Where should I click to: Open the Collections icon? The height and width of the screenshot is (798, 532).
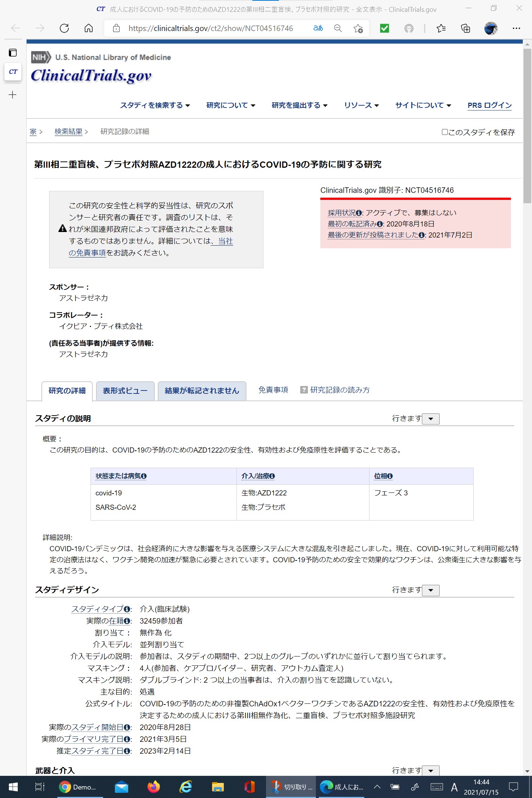pos(465,28)
